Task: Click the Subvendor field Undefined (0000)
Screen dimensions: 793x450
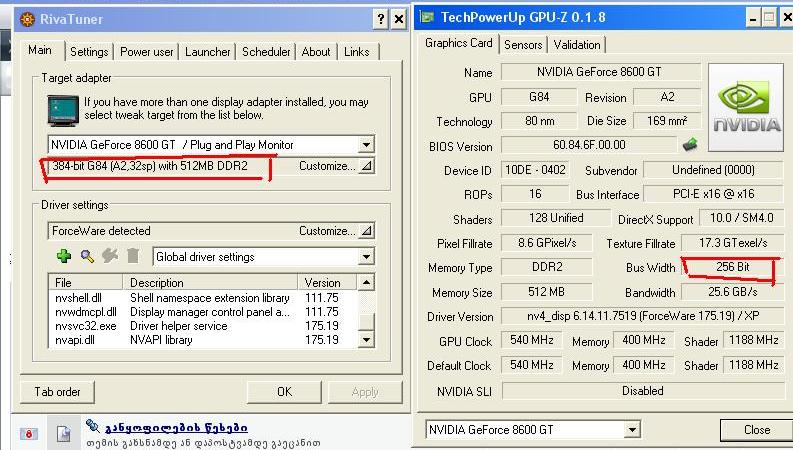Action: tap(713, 170)
